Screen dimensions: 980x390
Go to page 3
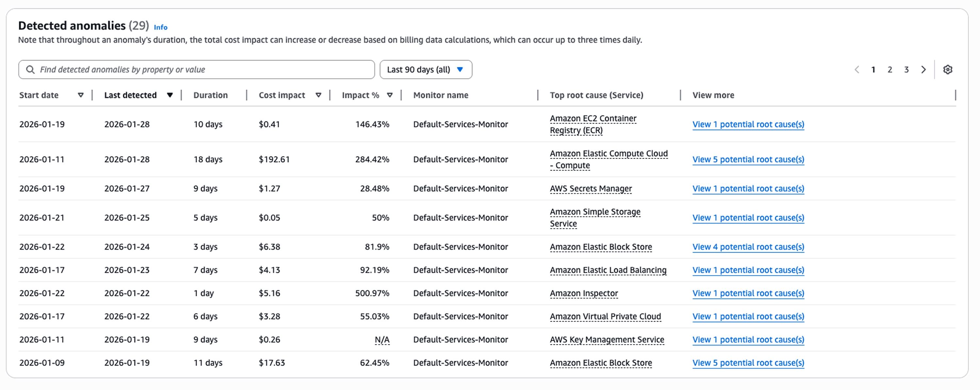click(906, 70)
